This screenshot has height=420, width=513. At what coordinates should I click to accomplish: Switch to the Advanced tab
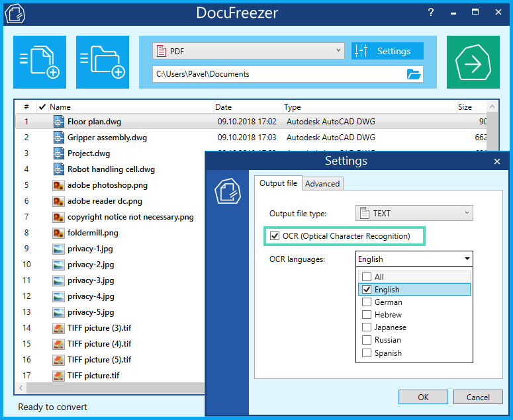click(x=322, y=184)
